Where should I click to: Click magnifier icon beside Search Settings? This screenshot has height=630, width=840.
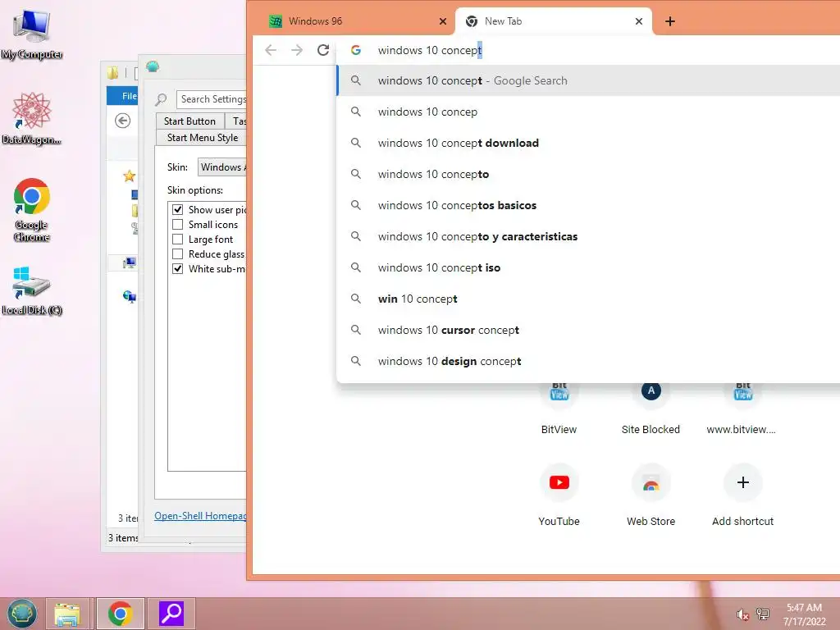click(x=161, y=99)
